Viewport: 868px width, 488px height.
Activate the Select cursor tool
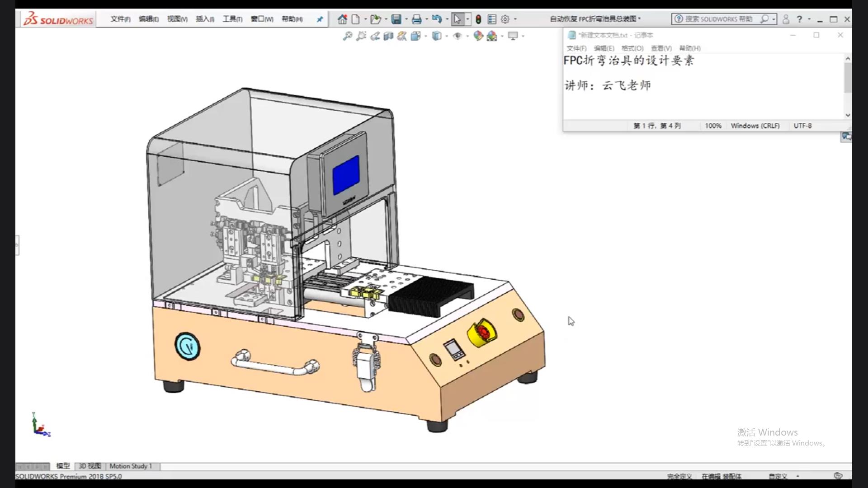click(458, 19)
